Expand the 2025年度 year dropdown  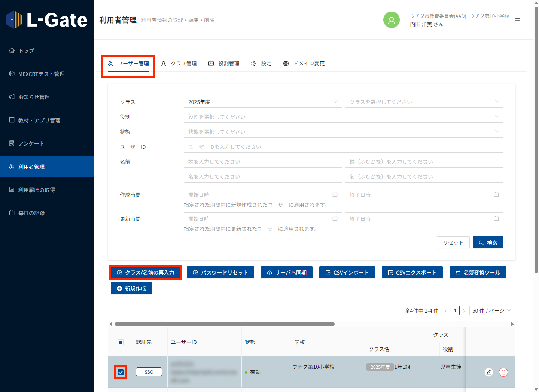pyautogui.click(x=263, y=102)
